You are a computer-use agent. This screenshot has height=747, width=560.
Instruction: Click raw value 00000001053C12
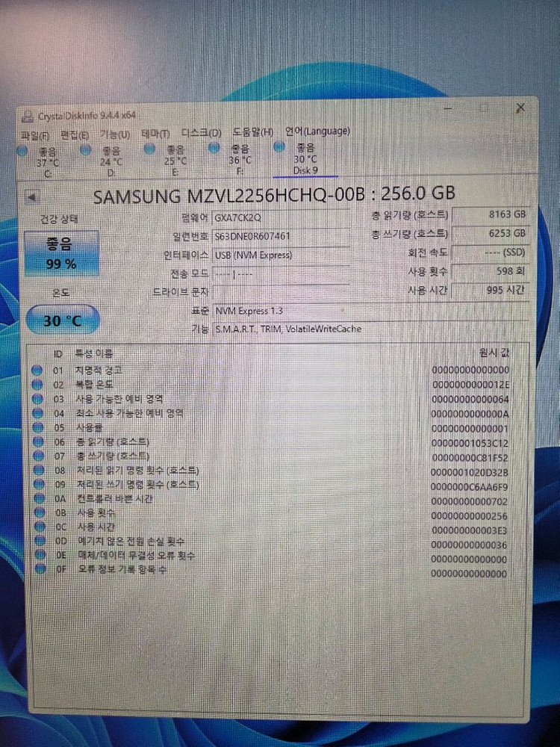470,443
